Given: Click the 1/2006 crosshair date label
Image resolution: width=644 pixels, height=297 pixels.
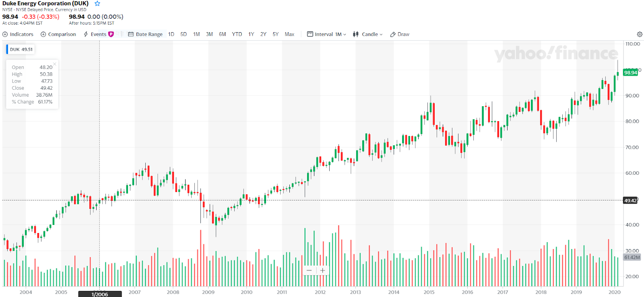Looking at the screenshot, I should pyautogui.click(x=100, y=294).
